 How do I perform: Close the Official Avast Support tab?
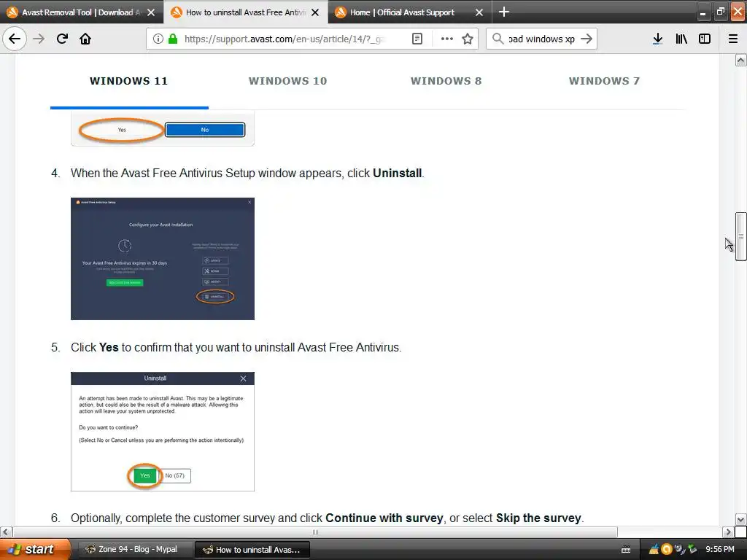[x=479, y=12]
